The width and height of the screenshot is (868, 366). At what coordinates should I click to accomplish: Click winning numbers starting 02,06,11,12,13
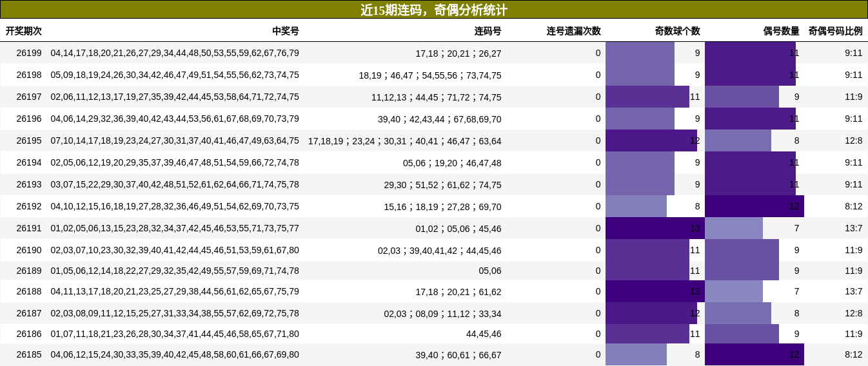[x=175, y=97]
